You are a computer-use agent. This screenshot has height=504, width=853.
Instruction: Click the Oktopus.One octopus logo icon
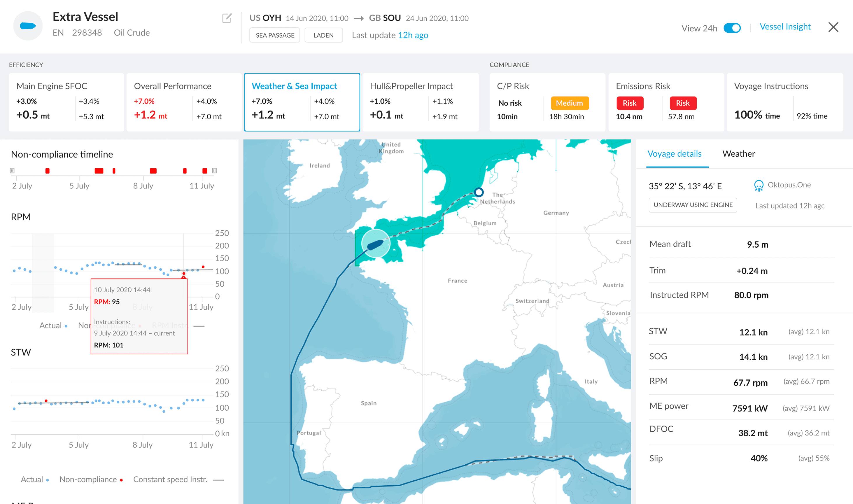(x=758, y=186)
